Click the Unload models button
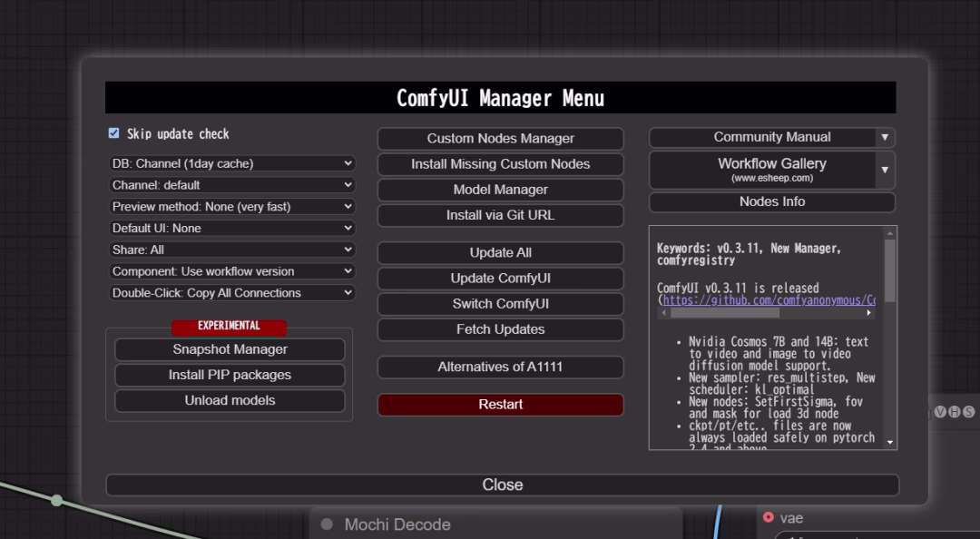980x539 pixels. click(230, 401)
